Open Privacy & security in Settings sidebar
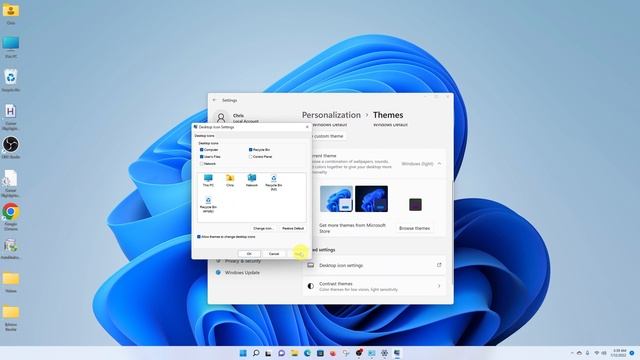The height and width of the screenshot is (360, 640). point(242,261)
